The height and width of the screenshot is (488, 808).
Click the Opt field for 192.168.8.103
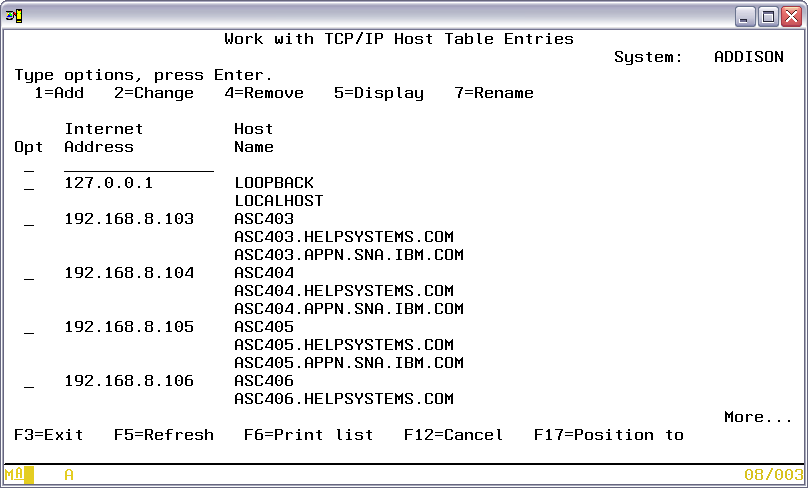pos(29,220)
